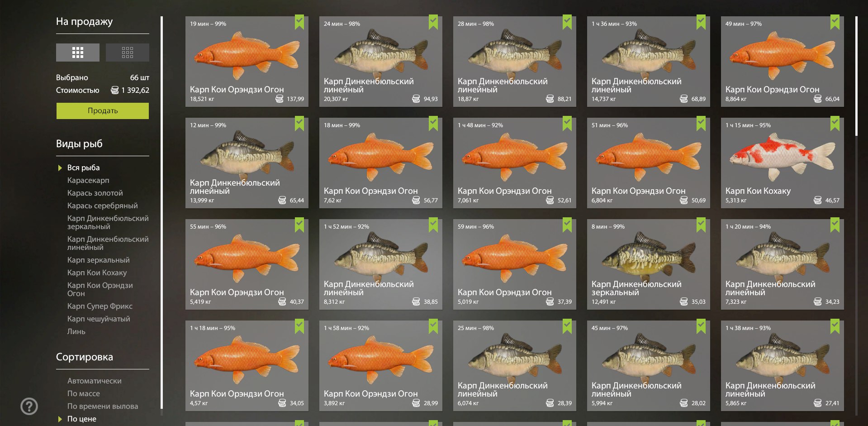This screenshot has height=426, width=868.
Task: Filter by Карп Динкенбюльский зеркальный
Action: (x=108, y=222)
